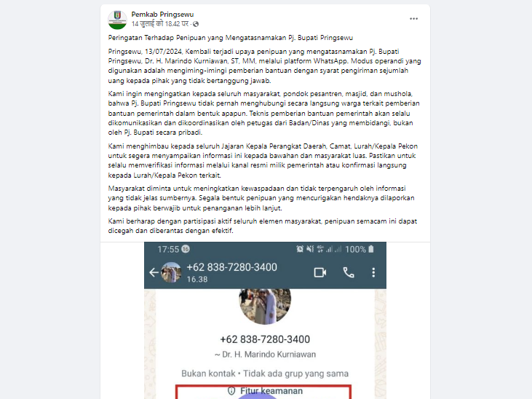Tap the WhatsApp voice call phone icon

point(349,272)
